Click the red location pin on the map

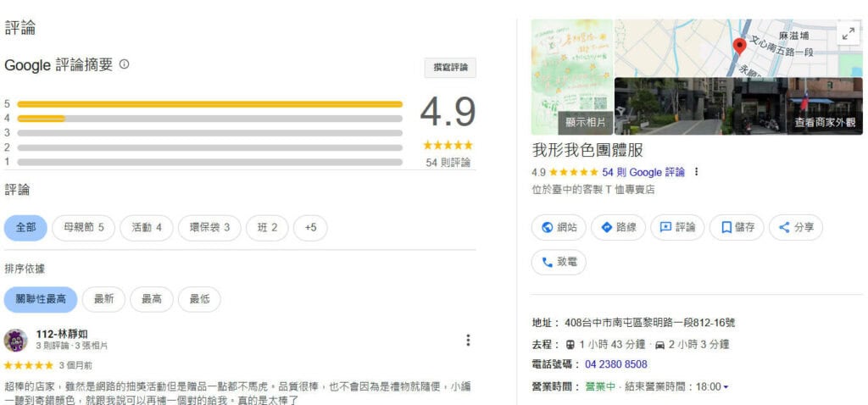pyautogui.click(x=739, y=47)
